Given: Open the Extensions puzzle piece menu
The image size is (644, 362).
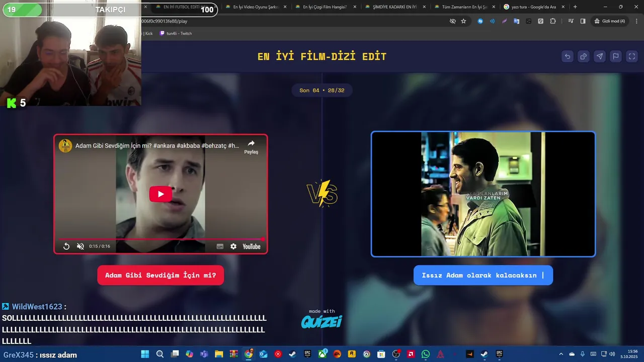Looking at the screenshot, I should [553, 21].
